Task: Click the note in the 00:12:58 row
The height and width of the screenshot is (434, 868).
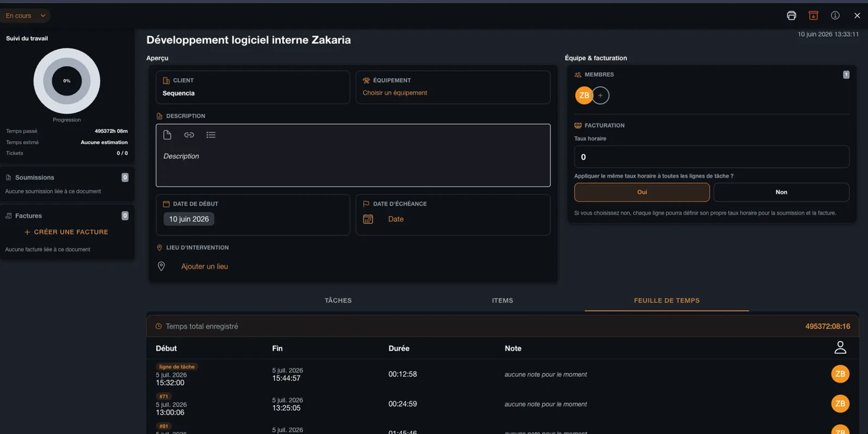Action: click(x=546, y=374)
